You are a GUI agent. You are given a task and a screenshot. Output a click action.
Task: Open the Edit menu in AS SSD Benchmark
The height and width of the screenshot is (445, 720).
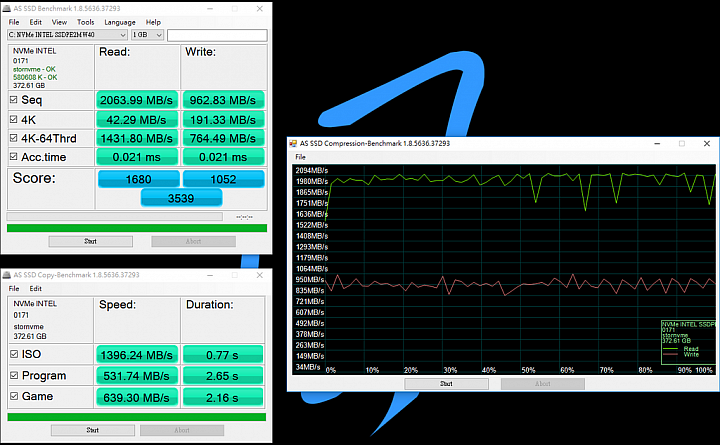[35, 22]
